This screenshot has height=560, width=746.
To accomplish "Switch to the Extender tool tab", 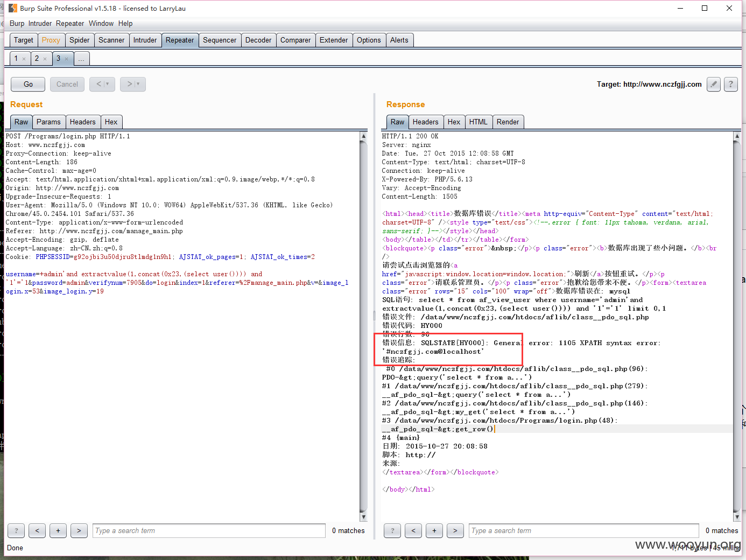I will (334, 40).
